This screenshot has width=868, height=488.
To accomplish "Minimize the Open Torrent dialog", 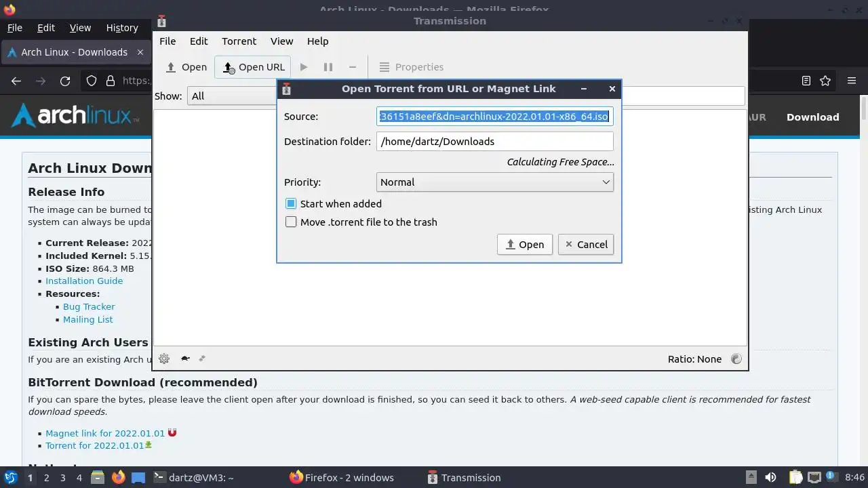I will pos(584,89).
